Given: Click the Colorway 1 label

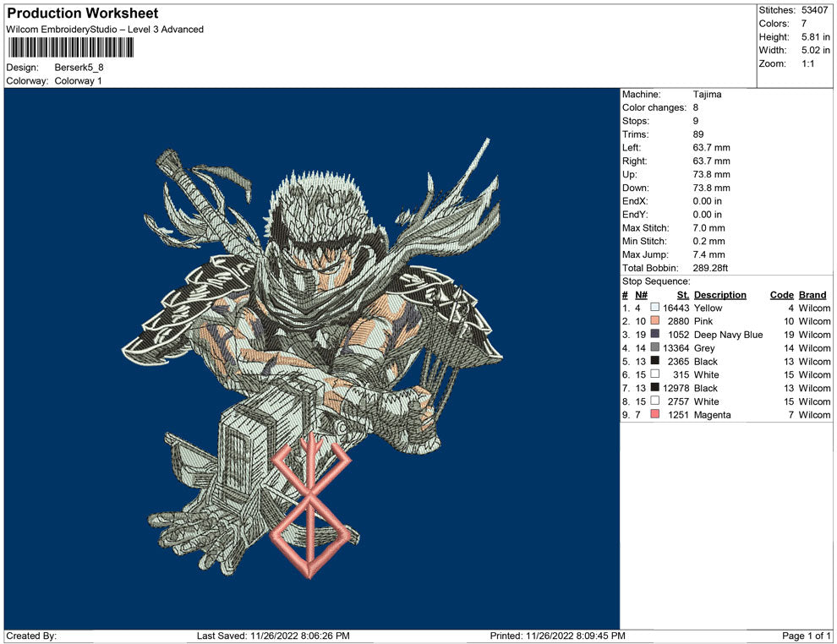Looking at the screenshot, I should [x=79, y=81].
